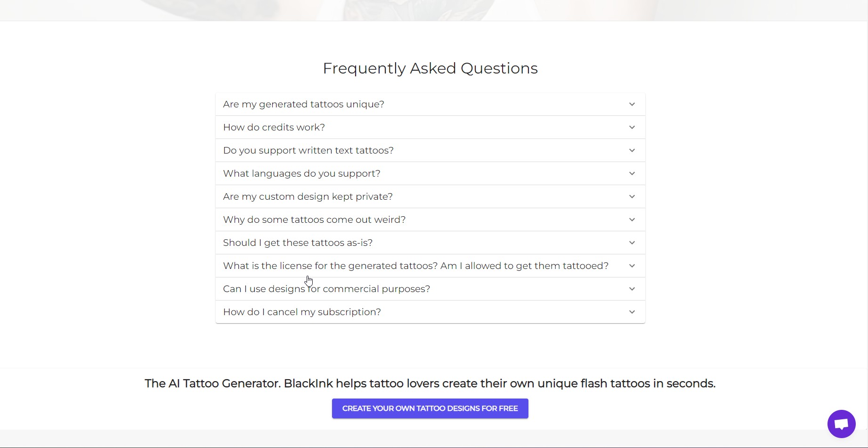Viewport: 868px width, 448px height.
Task: Click chevron beside commercial purposes question
Action: 632,289
